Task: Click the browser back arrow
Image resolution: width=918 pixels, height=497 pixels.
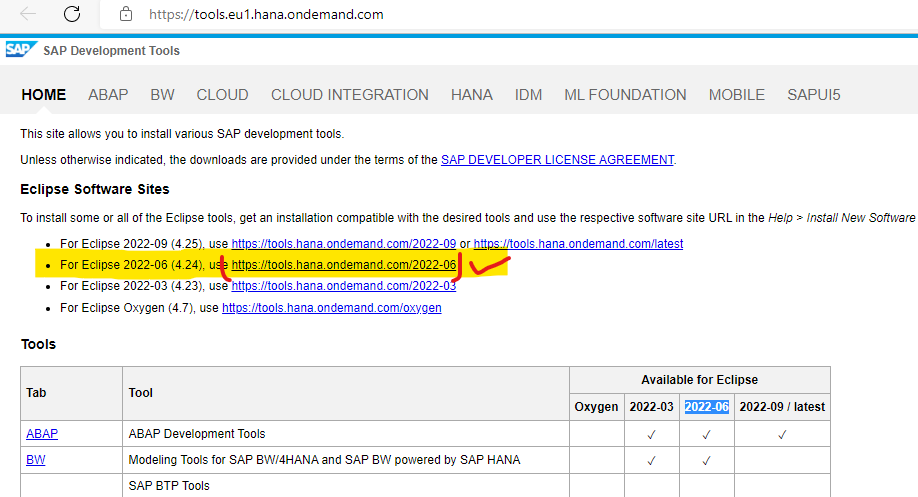Action: point(28,14)
